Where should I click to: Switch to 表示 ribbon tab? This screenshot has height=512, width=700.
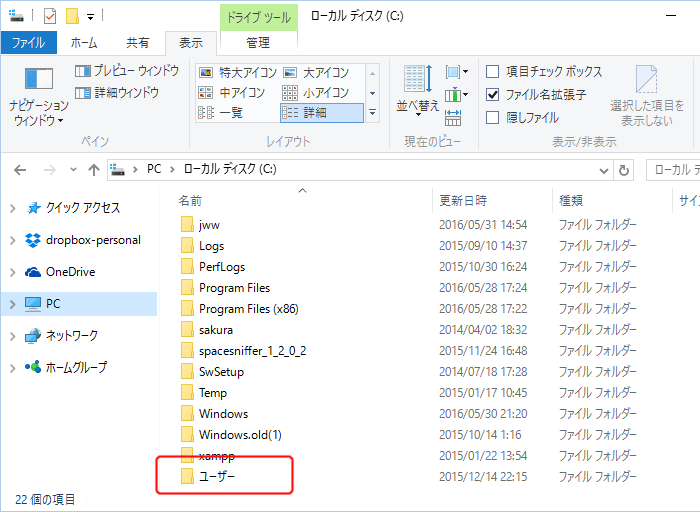click(x=191, y=43)
